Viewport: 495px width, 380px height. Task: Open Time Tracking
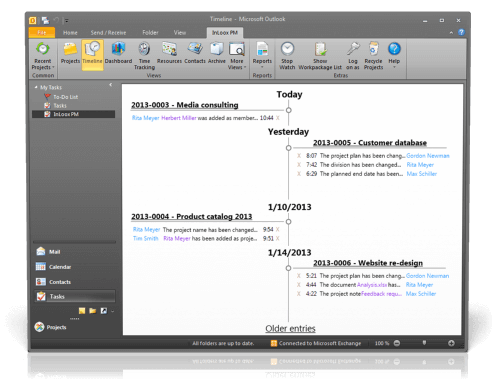144,56
